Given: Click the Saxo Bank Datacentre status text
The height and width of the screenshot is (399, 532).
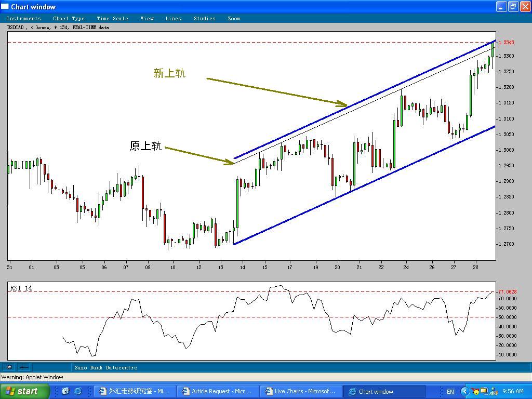Looking at the screenshot, I should (106, 367).
